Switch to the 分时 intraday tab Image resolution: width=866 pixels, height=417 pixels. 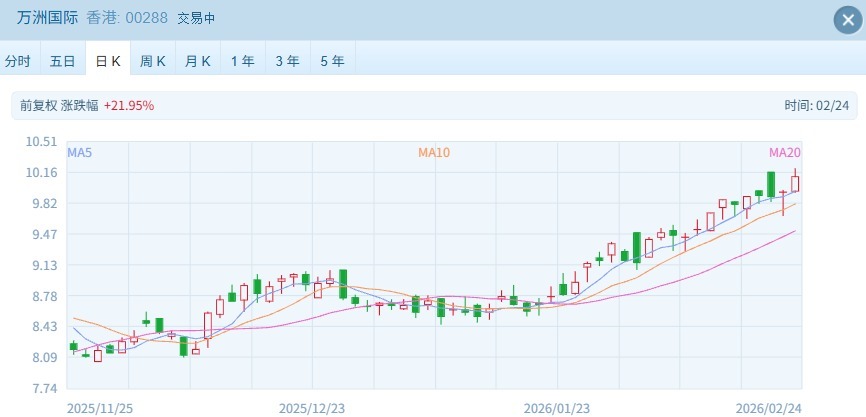coord(18,61)
